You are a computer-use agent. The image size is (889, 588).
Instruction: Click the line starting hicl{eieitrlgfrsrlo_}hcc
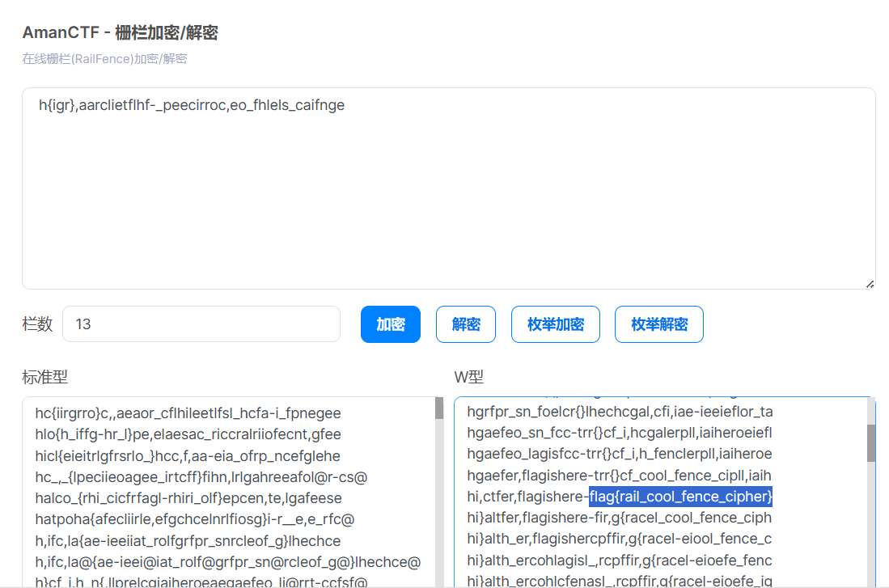point(188,456)
